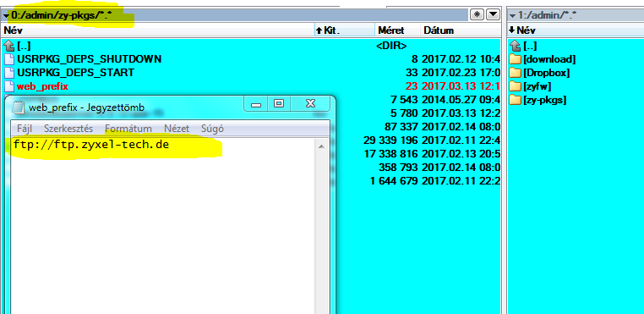
Task: Click the left panel favorites asterisk button
Action: click(x=477, y=15)
